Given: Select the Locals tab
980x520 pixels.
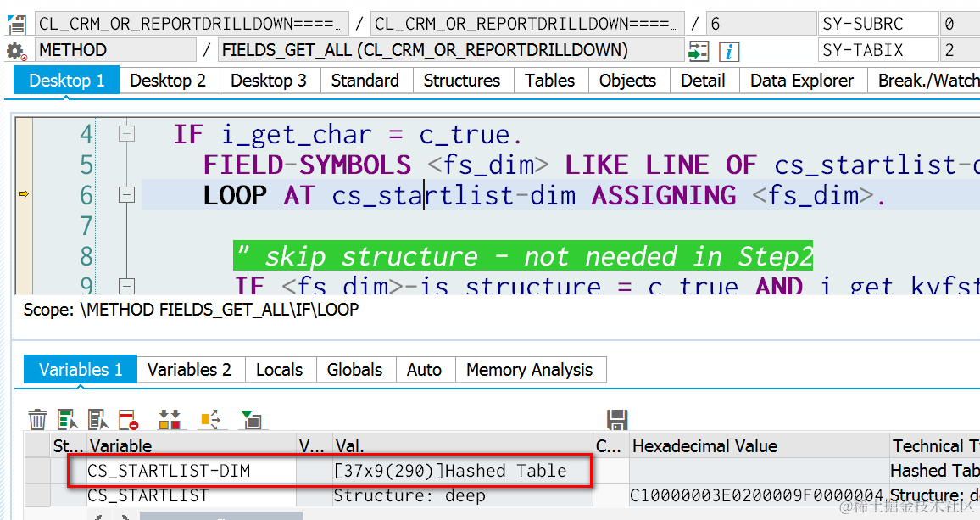Looking at the screenshot, I should tap(280, 370).
